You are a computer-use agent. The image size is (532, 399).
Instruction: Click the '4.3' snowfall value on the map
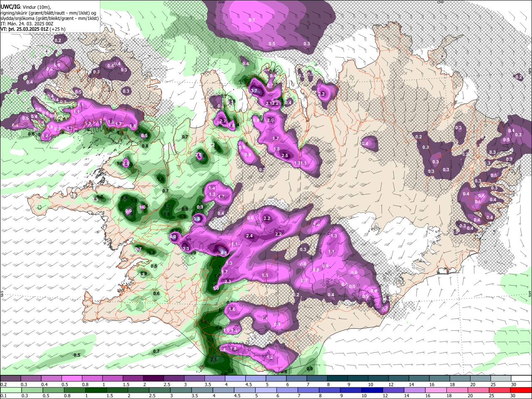pos(223,253)
